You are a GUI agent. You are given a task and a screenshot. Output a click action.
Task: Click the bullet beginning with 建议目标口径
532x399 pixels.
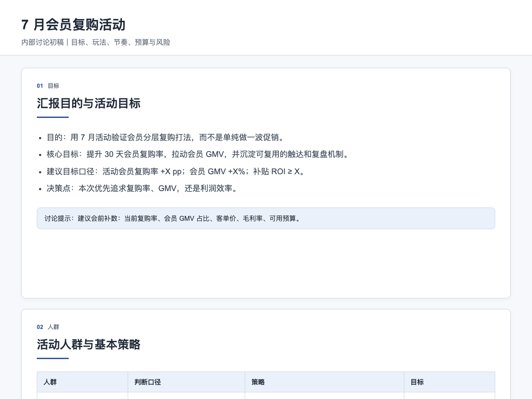point(177,172)
